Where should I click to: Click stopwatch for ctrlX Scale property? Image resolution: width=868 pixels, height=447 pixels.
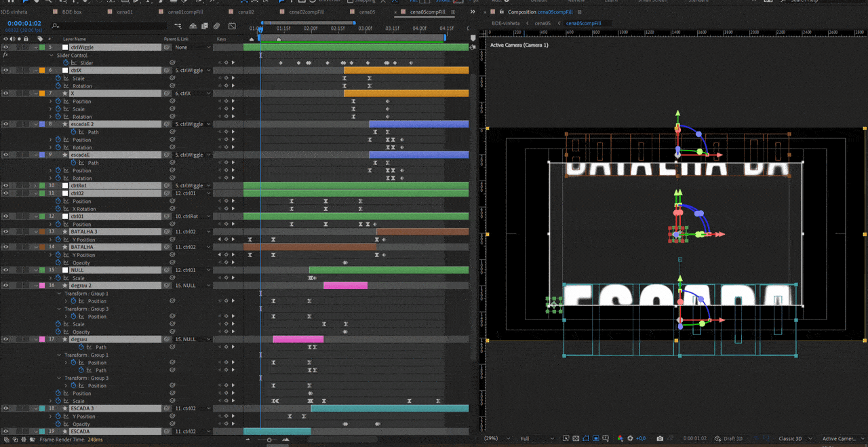coord(58,78)
